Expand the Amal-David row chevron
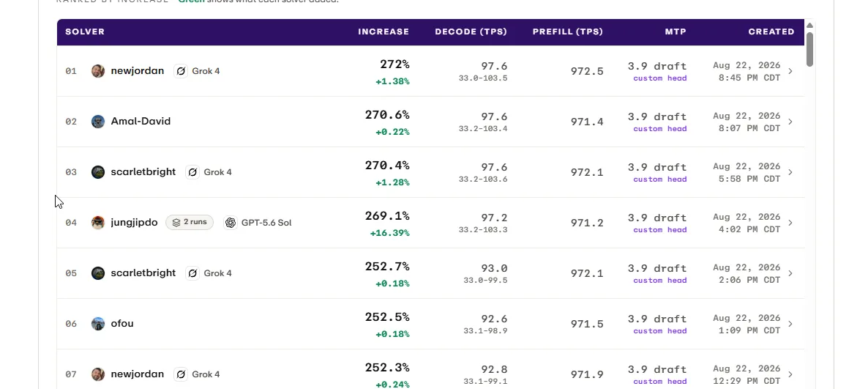 [x=790, y=122]
